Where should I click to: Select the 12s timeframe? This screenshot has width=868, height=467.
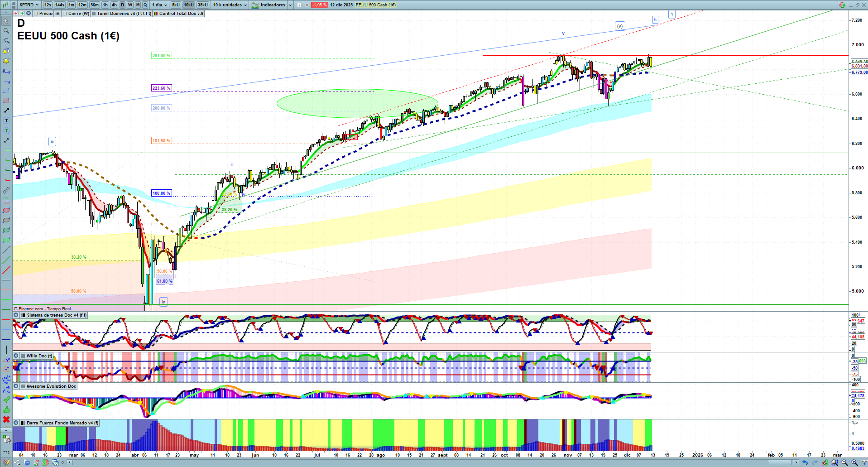coord(48,5)
